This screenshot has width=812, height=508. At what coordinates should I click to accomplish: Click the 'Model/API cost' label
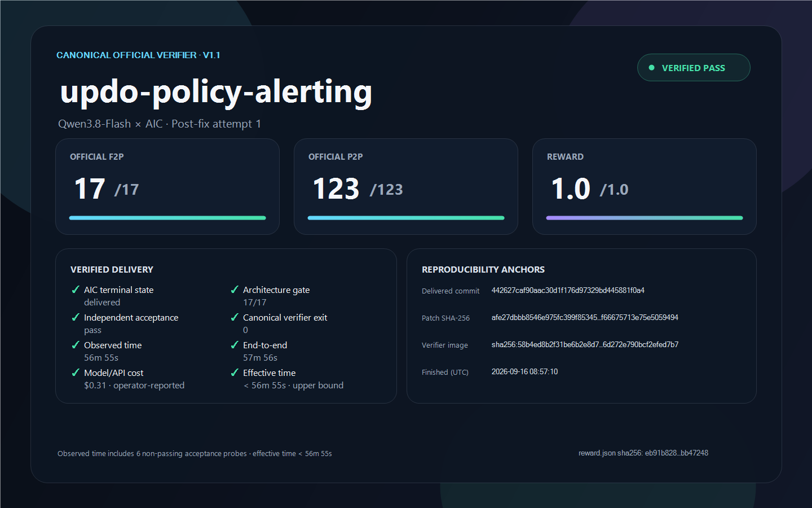[114, 373]
